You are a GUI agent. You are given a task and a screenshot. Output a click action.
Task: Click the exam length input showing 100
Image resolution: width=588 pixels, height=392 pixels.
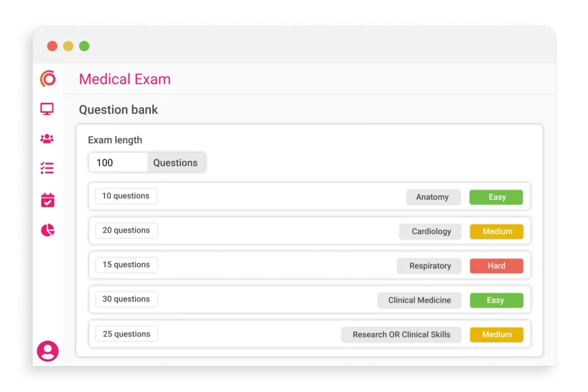coord(118,163)
